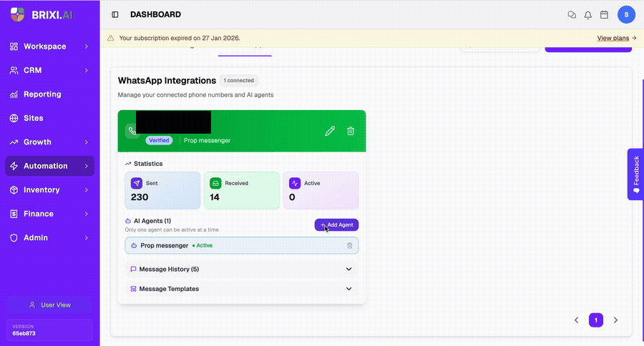Expand the CRM menu chevron

87,70
